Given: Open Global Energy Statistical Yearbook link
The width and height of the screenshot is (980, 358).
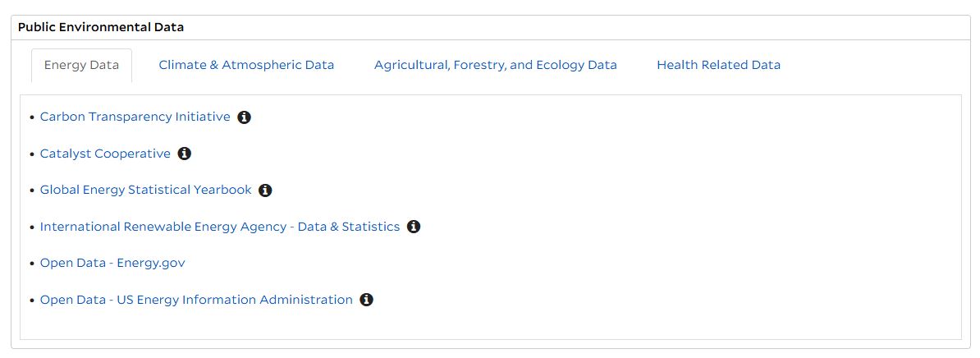Looking at the screenshot, I should (145, 190).
